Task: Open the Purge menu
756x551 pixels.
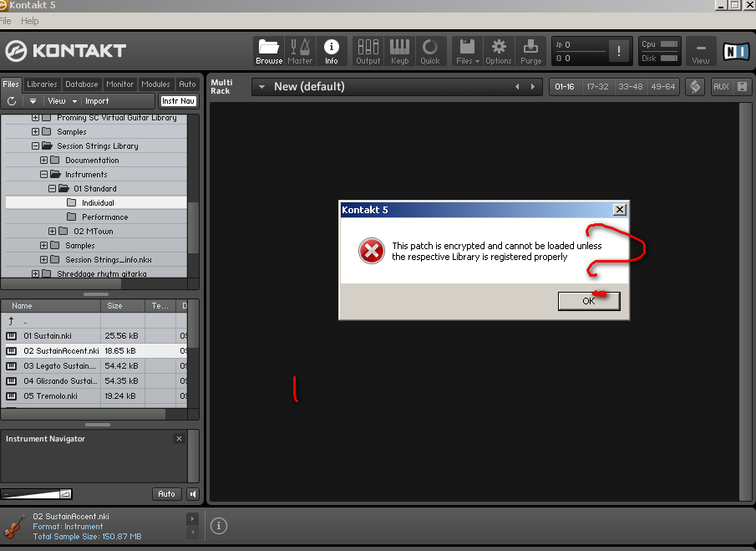Action: point(530,51)
